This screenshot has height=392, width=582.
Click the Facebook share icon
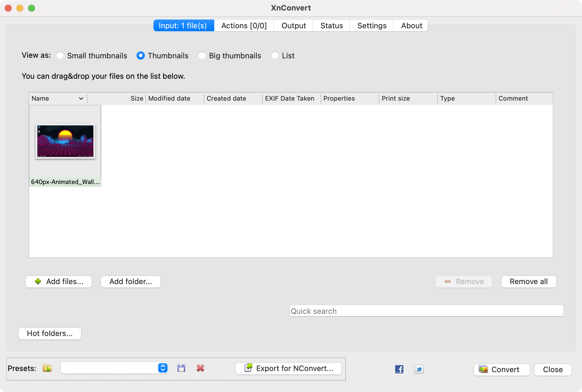(399, 369)
